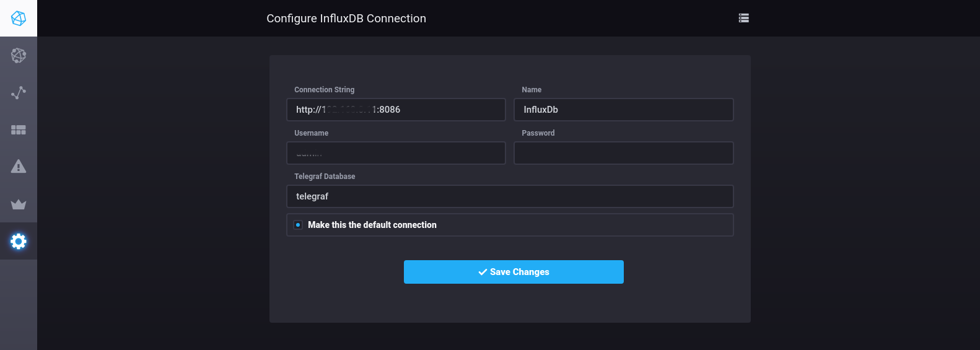Open the Data Explorer graph icon
This screenshot has width=980, height=350.
(x=19, y=93)
